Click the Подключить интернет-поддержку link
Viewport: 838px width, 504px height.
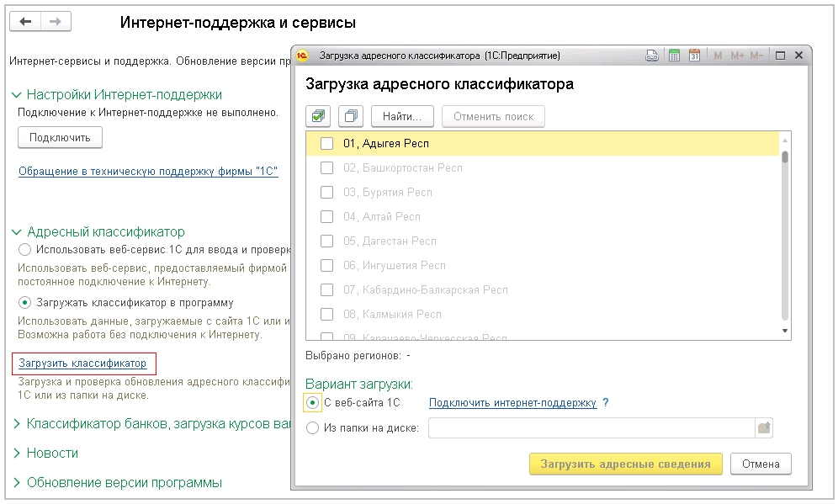tap(512, 403)
